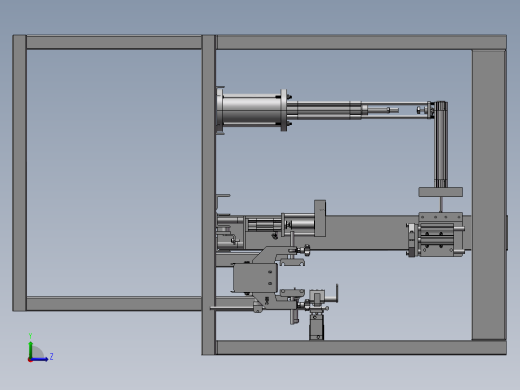Select the small vertical cylinder on the bottom beam
This screenshot has height=390, width=520.
316,326
